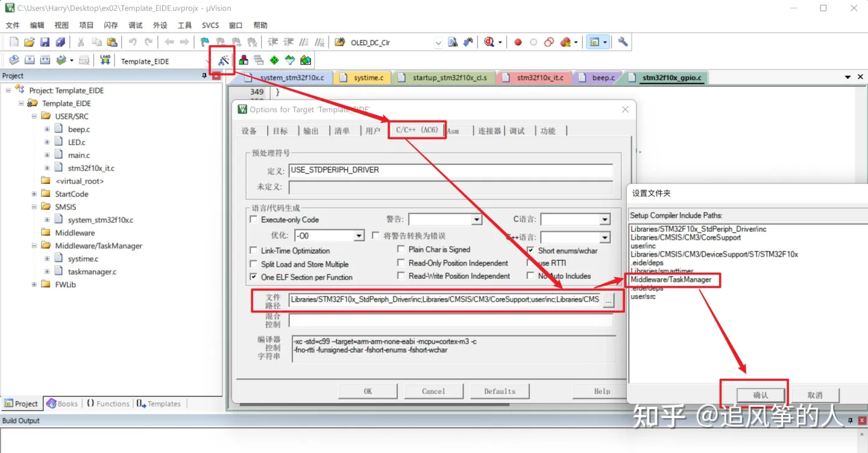Enable Execute-only Code checkbox
The image size is (868, 453).
click(x=253, y=220)
